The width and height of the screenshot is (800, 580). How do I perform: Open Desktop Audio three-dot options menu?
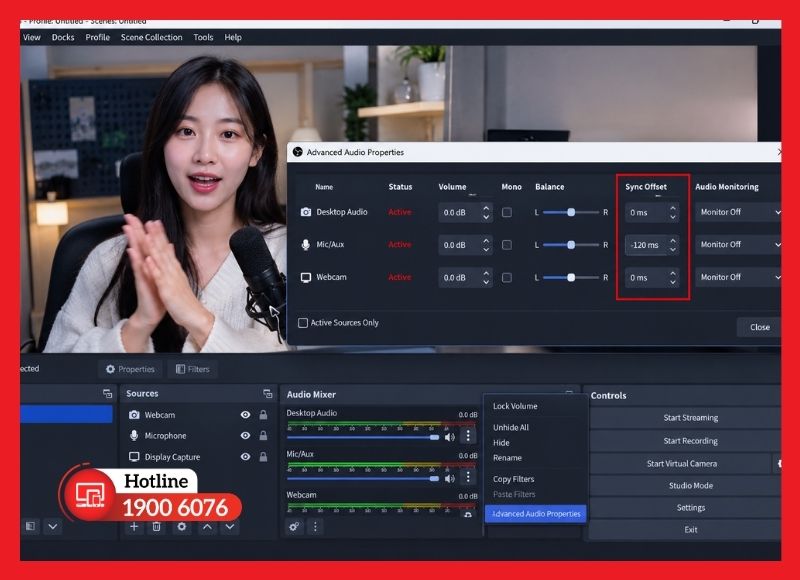468,436
